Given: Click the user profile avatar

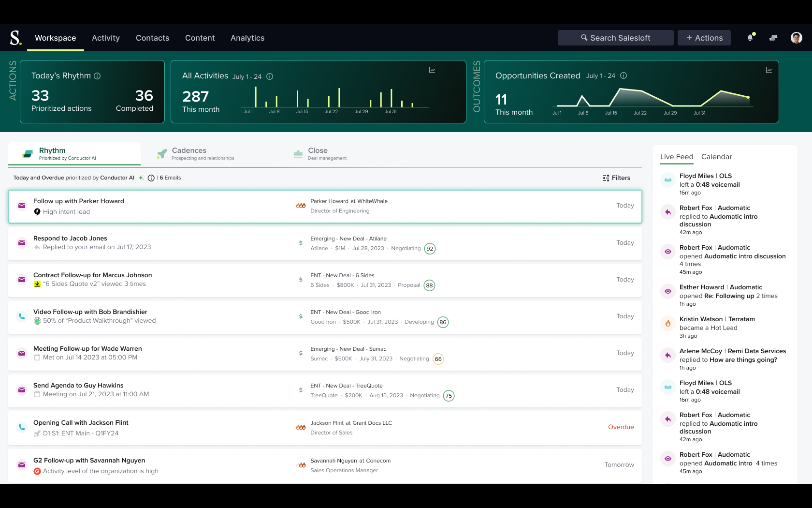Looking at the screenshot, I should [x=796, y=38].
